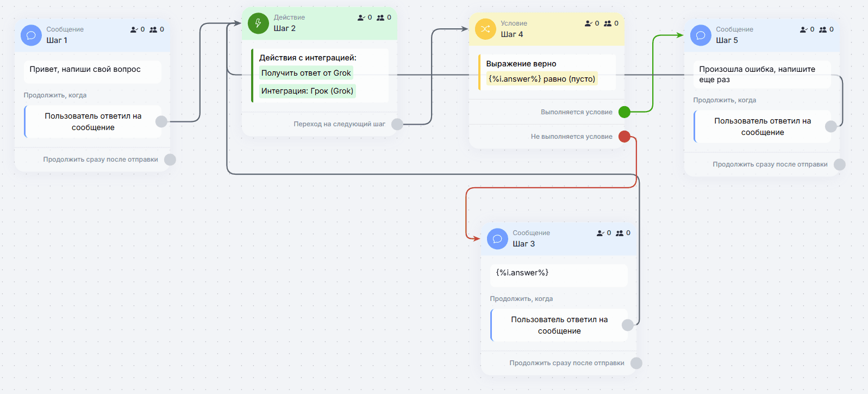Viewport: 868px width, 394px height.
Task: Click the single-user counter icon on Шаг 4
Action: tap(589, 23)
